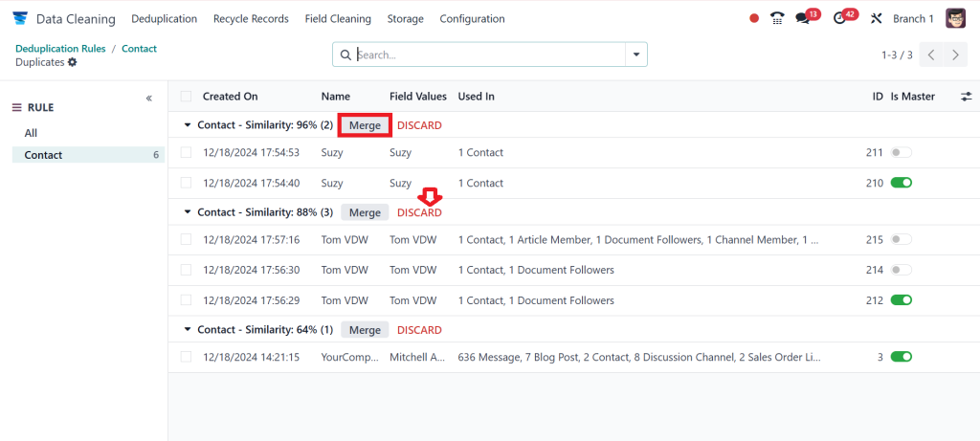Click the RULE hamburger icon

(17, 107)
